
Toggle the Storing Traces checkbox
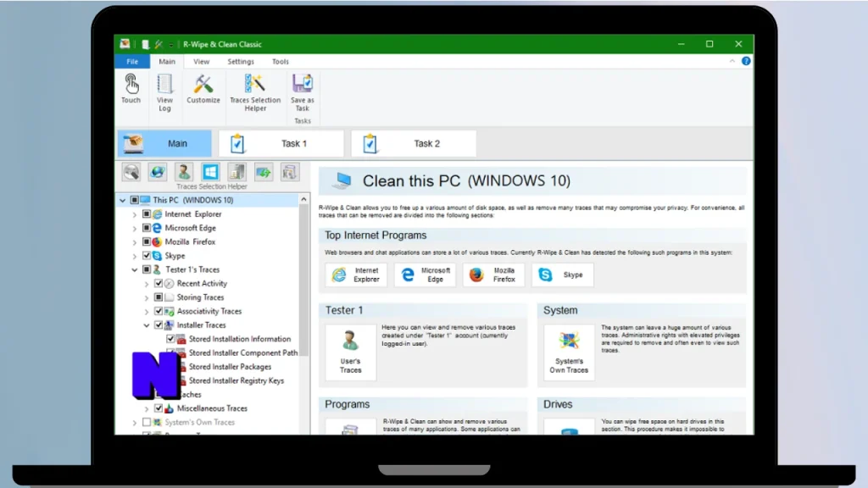point(159,297)
